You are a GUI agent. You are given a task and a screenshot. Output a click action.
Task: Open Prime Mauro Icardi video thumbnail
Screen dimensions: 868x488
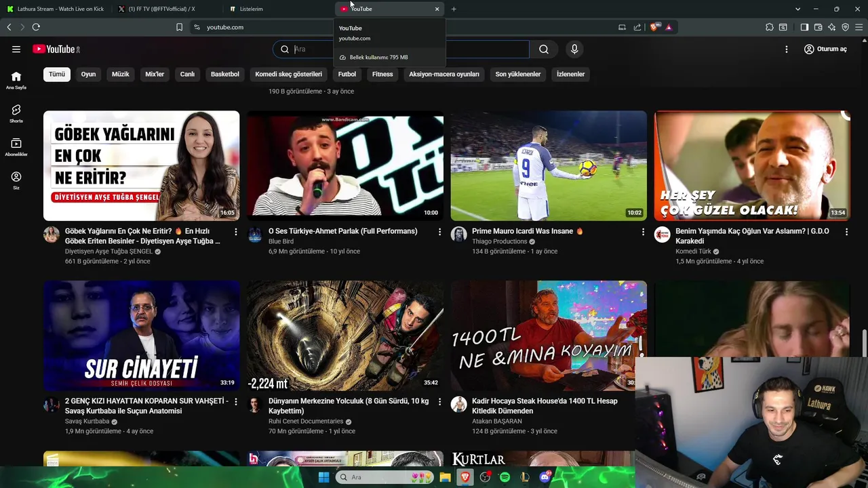pos(549,166)
